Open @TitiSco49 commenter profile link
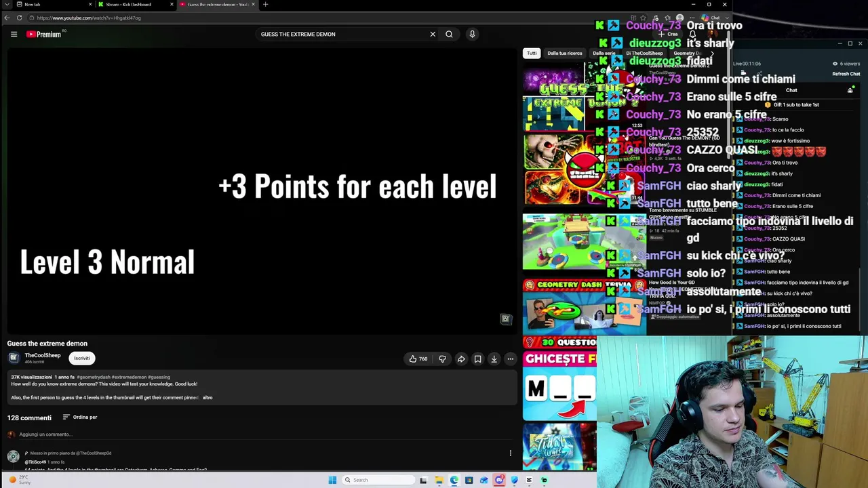Viewport: 868px width, 488px height. point(35,462)
